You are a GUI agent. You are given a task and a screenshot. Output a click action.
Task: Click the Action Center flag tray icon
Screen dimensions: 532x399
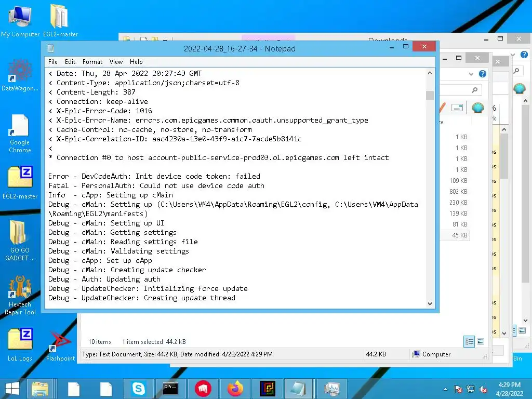click(458, 389)
